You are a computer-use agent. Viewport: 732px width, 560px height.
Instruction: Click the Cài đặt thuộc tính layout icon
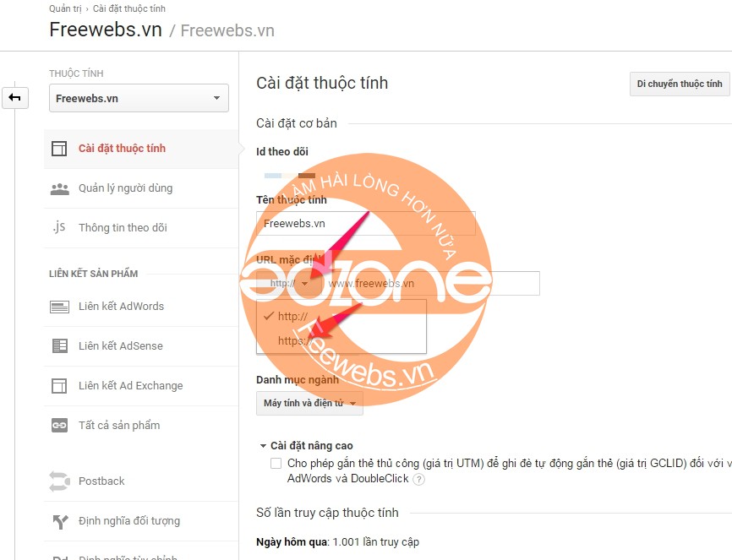pyautogui.click(x=59, y=149)
